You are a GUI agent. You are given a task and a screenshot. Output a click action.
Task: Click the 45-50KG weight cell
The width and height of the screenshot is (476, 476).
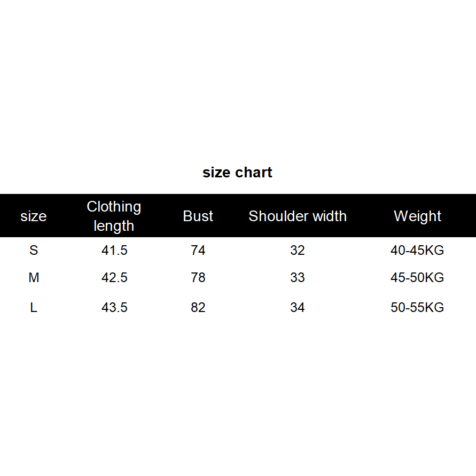pos(417,278)
